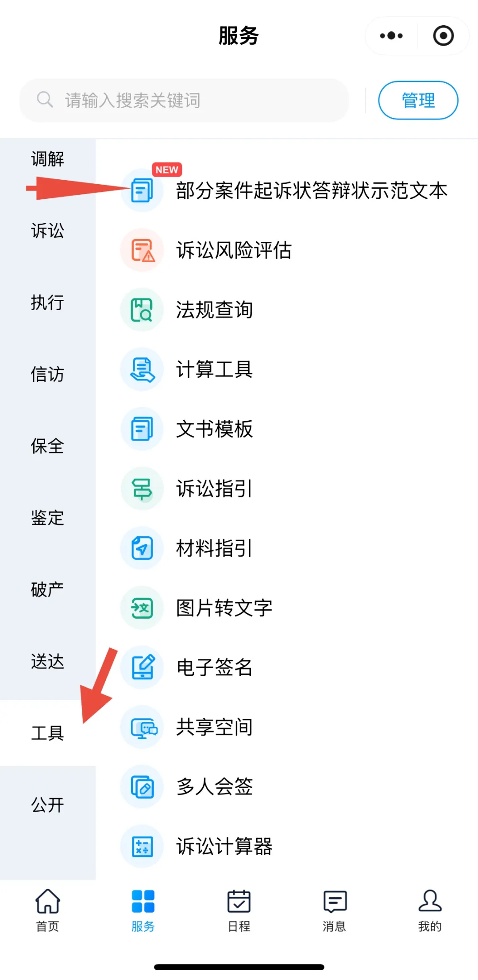The image size is (478, 980).
Task: Open the 材料指引 materials guide entry
Action: pos(214,548)
